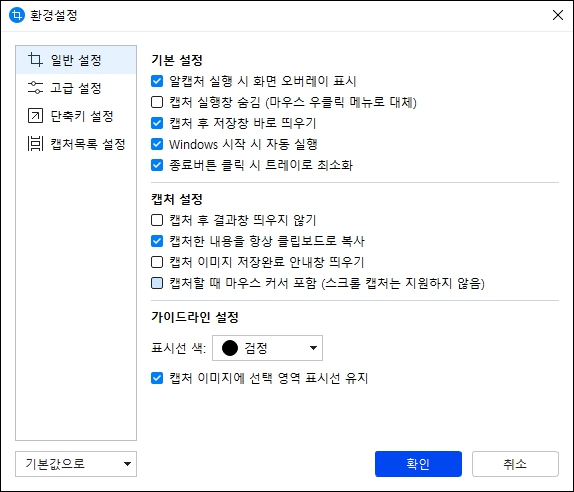
Task: Toggle 캡처한 내용을 항상 클립보드로 복사
Action: [x=157, y=241]
